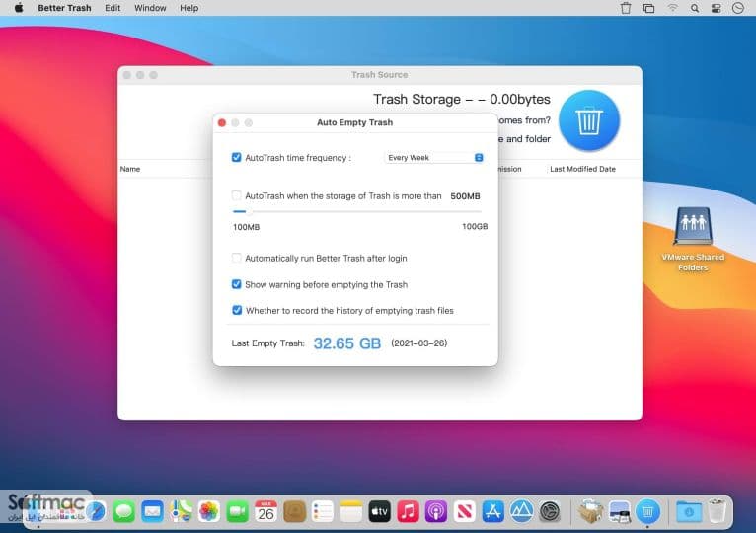Open the Music app in the dock
Viewport: 756px width, 533px height.
408,511
